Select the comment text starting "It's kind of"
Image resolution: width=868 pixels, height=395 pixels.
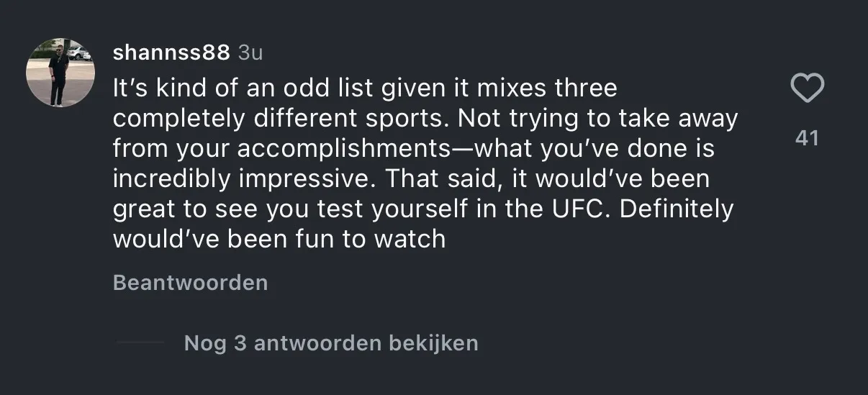pyautogui.click(x=425, y=164)
